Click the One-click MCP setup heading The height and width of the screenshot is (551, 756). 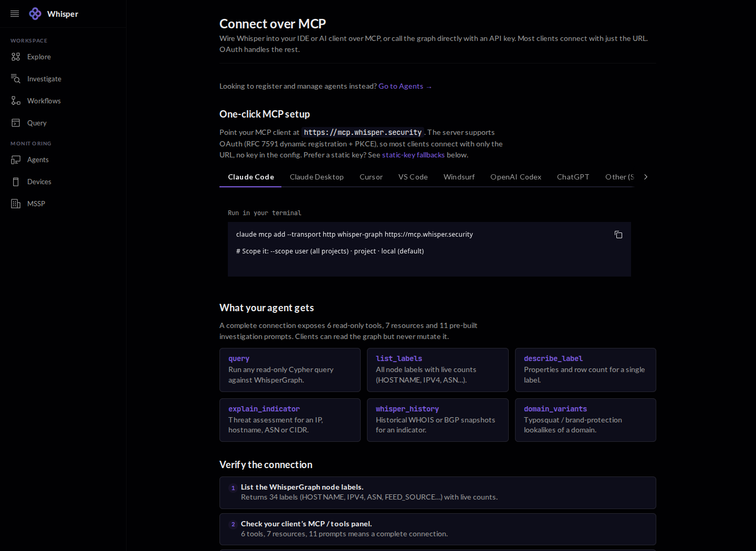click(265, 114)
